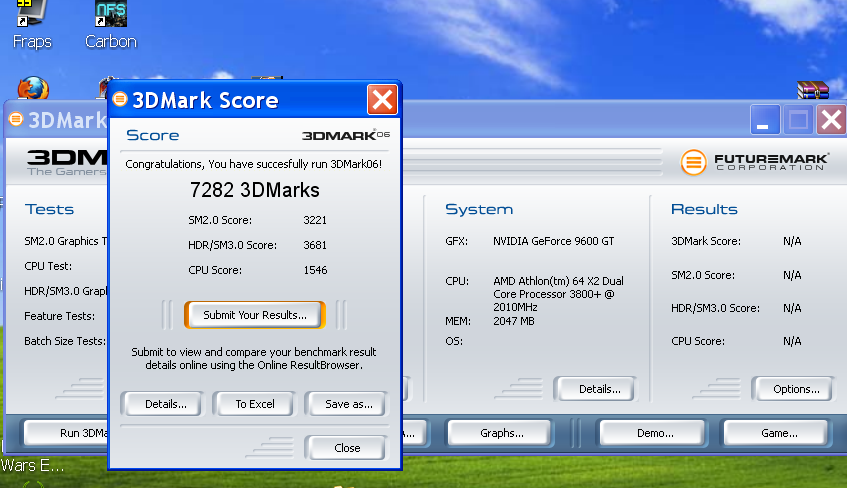Close the 3DMark Score dialog with X

point(382,100)
